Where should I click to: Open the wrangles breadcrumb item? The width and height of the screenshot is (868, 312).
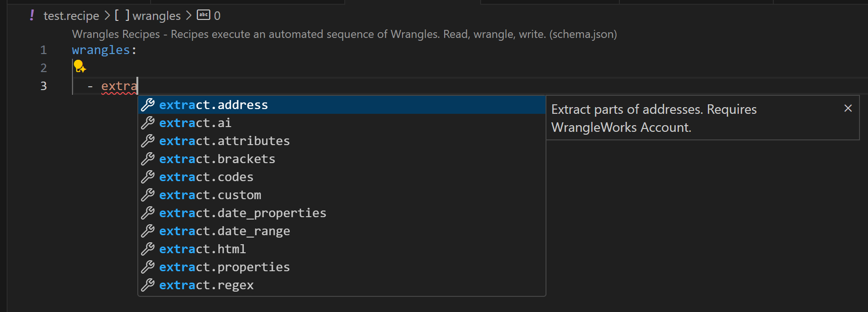coord(156,15)
